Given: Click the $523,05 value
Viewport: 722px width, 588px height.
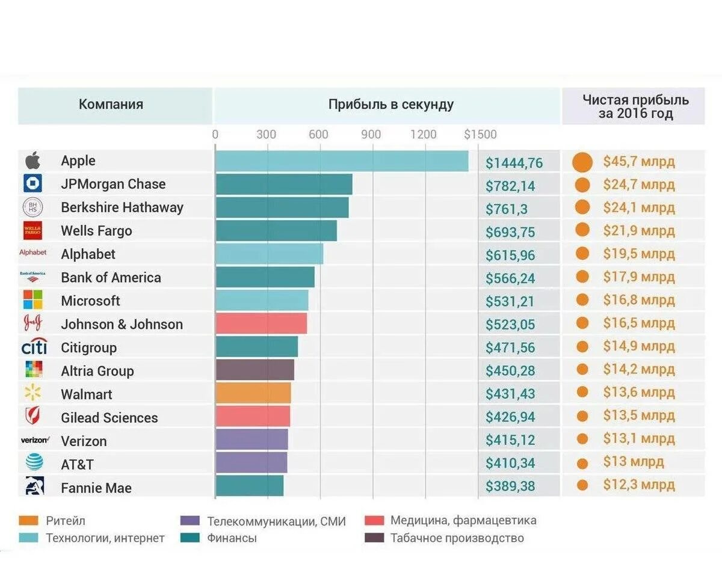Looking at the screenshot, I should click(510, 325).
